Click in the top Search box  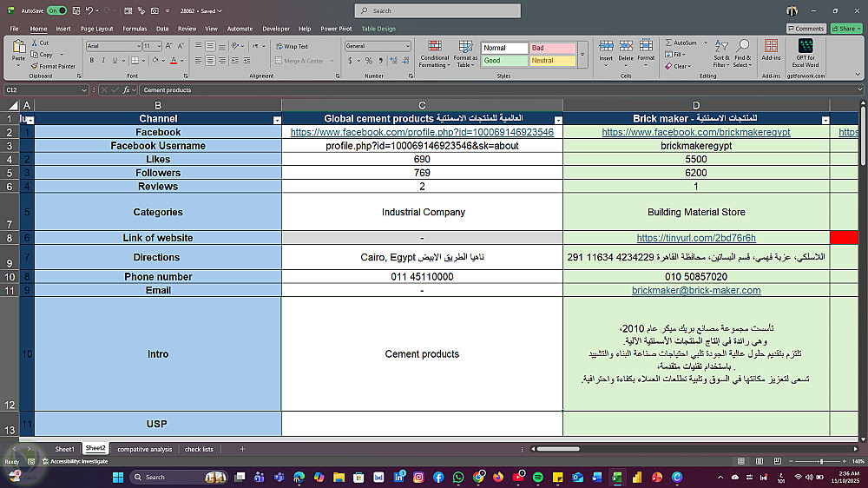pos(437,10)
